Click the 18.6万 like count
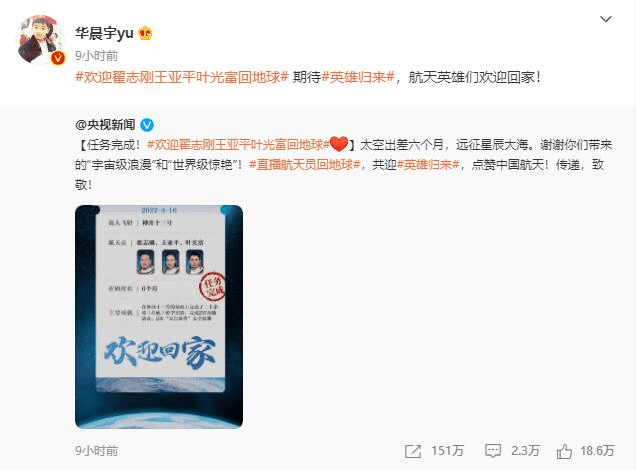 point(597,451)
